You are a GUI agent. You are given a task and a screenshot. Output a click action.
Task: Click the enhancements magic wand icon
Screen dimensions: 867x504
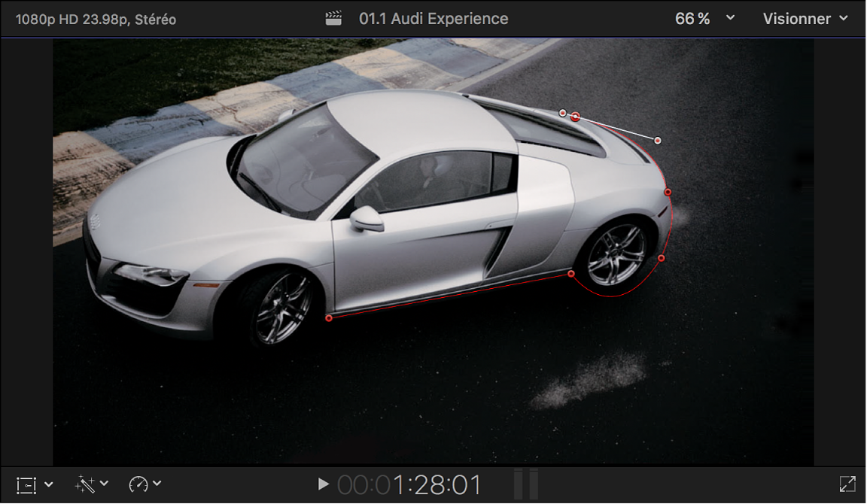(84, 484)
